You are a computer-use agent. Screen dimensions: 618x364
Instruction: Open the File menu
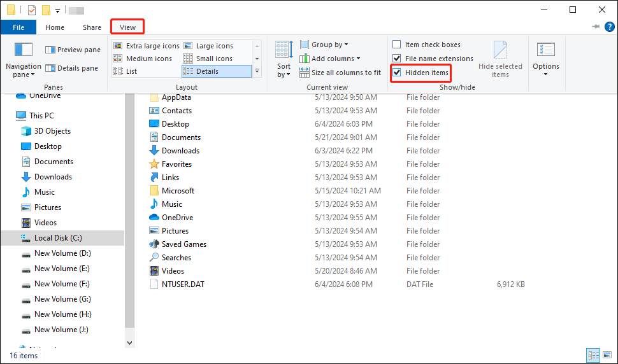pyautogui.click(x=18, y=27)
